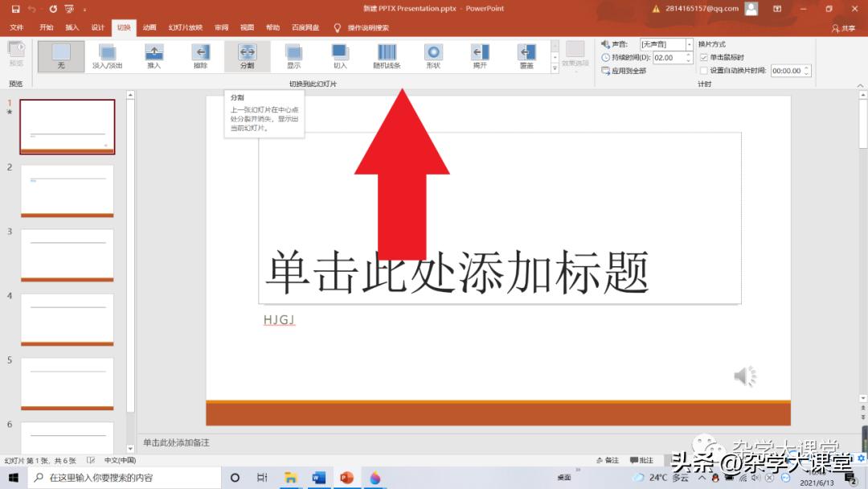Select the 淡入/淡出 (Fade) transition
The width and height of the screenshot is (868, 489).
pos(107,56)
